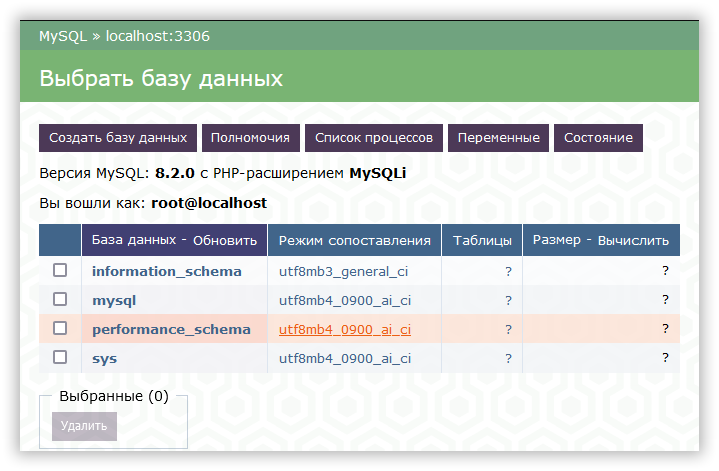Click the Режим сопоставления column header
719x471 pixels.
[354, 240]
